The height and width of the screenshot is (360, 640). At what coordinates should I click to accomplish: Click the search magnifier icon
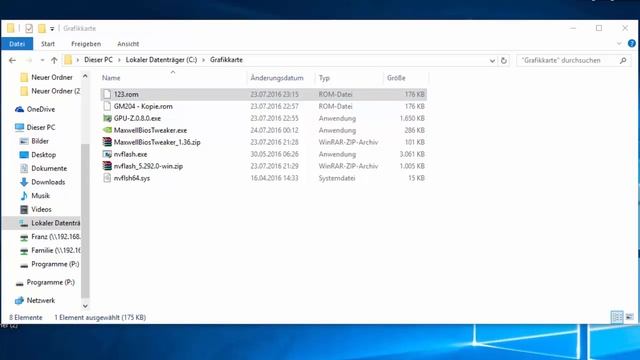click(623, 60)
